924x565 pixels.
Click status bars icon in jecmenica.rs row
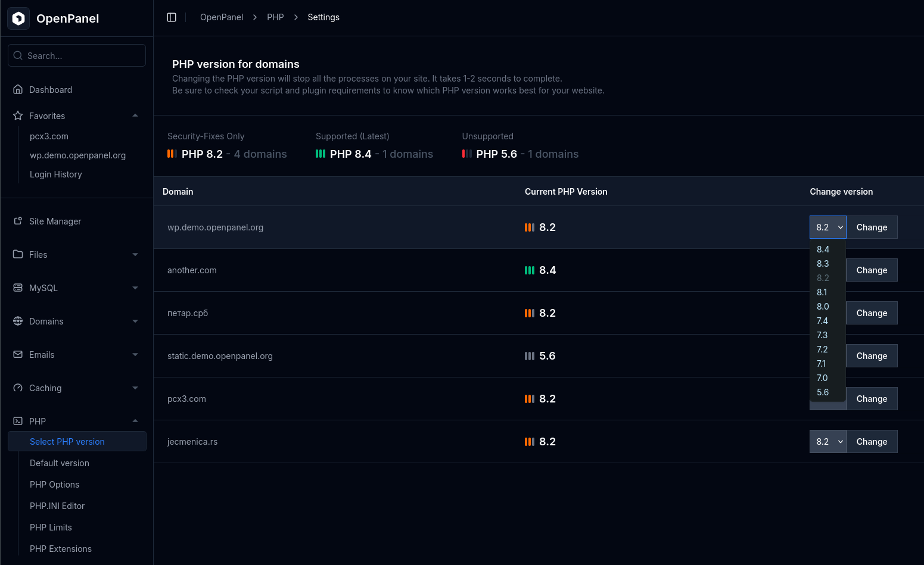pos(530,442)
